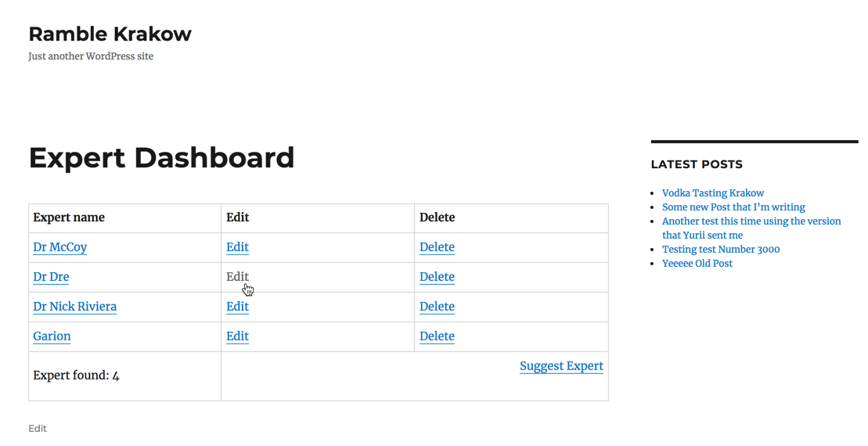Open Dr Dre expert profile
Image resolution: width=868 pixels, height=446 pixels.
(51, 277)
